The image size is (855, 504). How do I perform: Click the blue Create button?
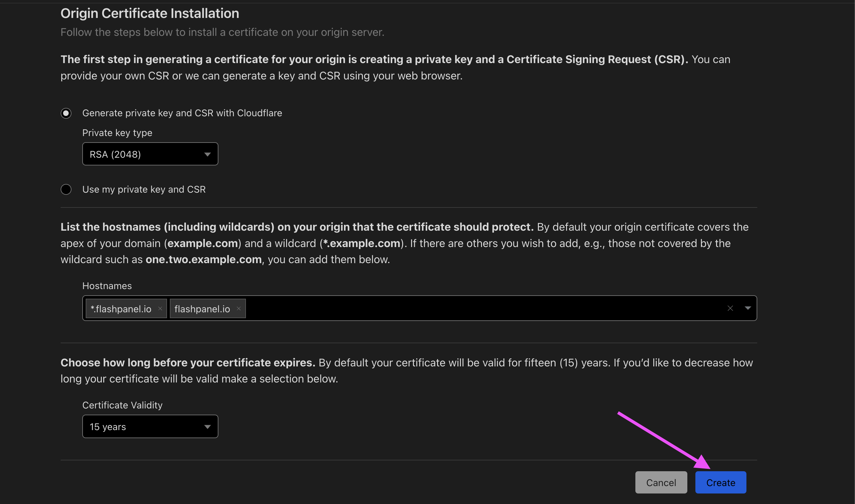tap(720, 483)
